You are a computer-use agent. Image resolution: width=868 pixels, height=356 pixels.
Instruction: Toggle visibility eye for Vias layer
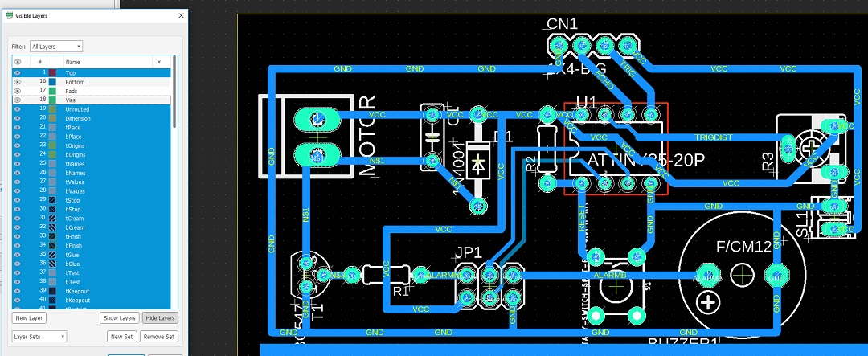(x=17, y=100)
